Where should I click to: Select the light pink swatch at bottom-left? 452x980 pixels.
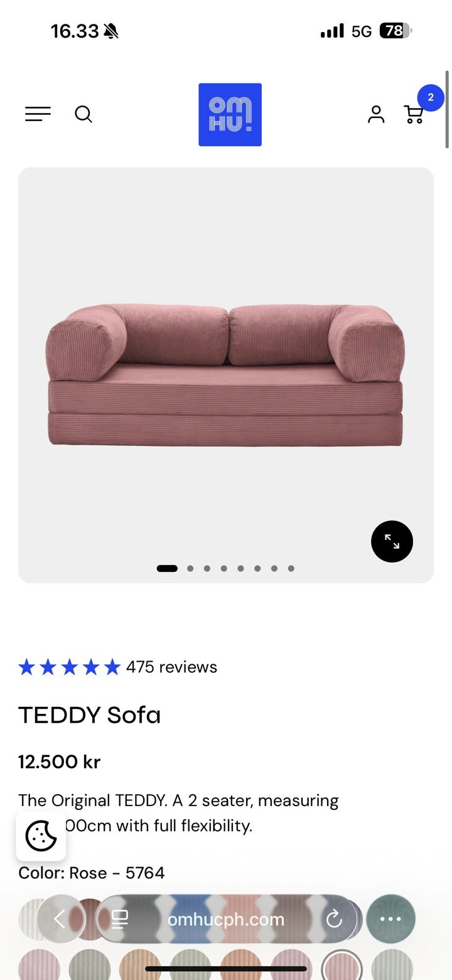pyautogui.click(x=39, y=967)
